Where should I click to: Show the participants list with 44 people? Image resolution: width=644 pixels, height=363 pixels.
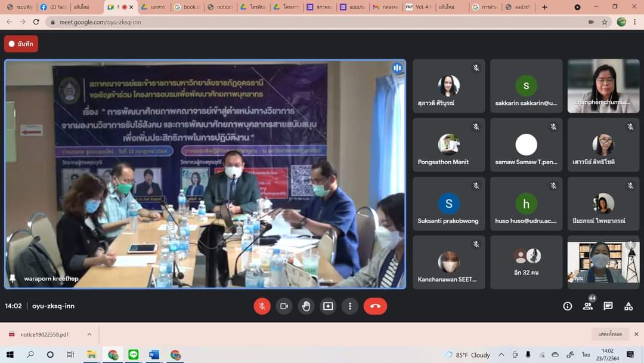(x=588, y=306)
